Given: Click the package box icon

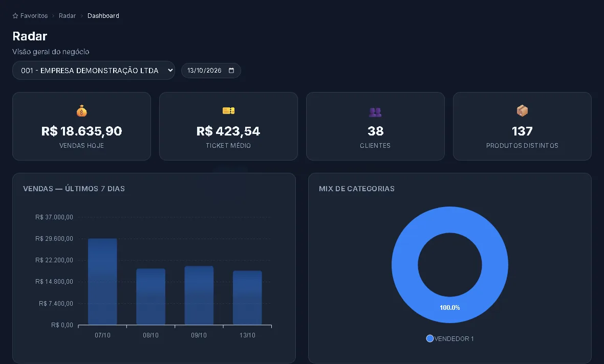Looking at the screenshot, I should (x=522, y=111).
